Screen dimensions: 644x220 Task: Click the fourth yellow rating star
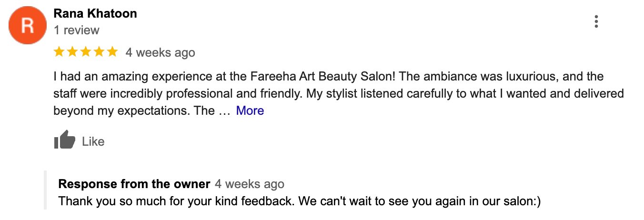[99, 52]
